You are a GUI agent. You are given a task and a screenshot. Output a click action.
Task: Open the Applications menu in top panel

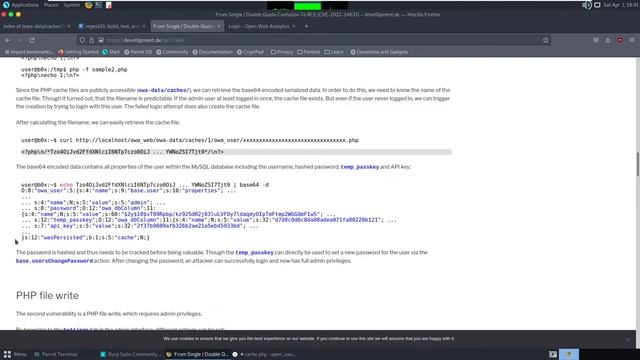21,5
